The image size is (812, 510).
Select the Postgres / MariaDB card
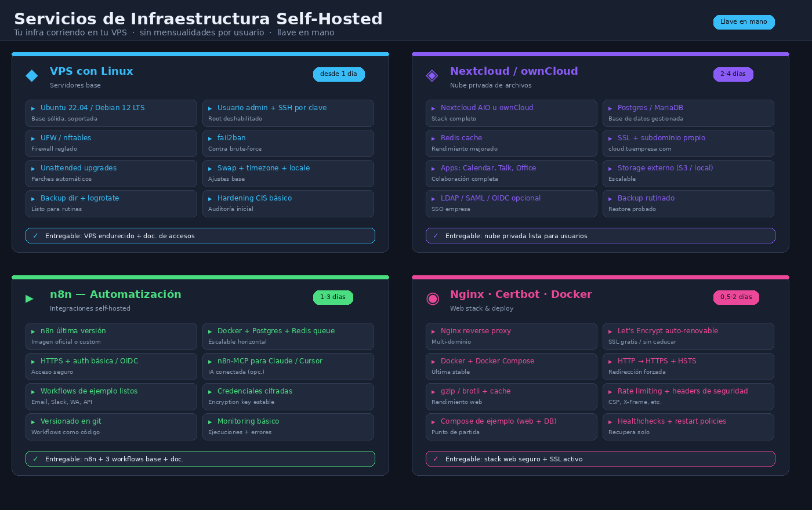pyautogui.click(x=688, y=113)
